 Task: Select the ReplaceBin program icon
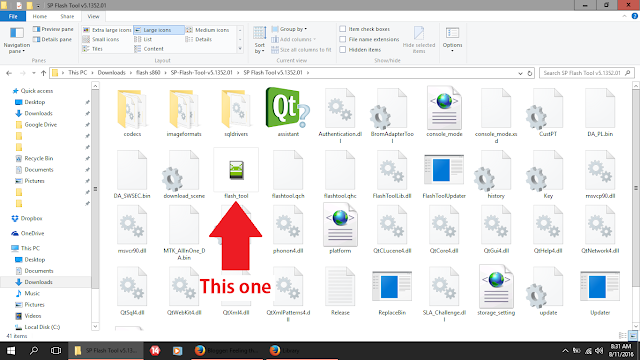point(392,287)
